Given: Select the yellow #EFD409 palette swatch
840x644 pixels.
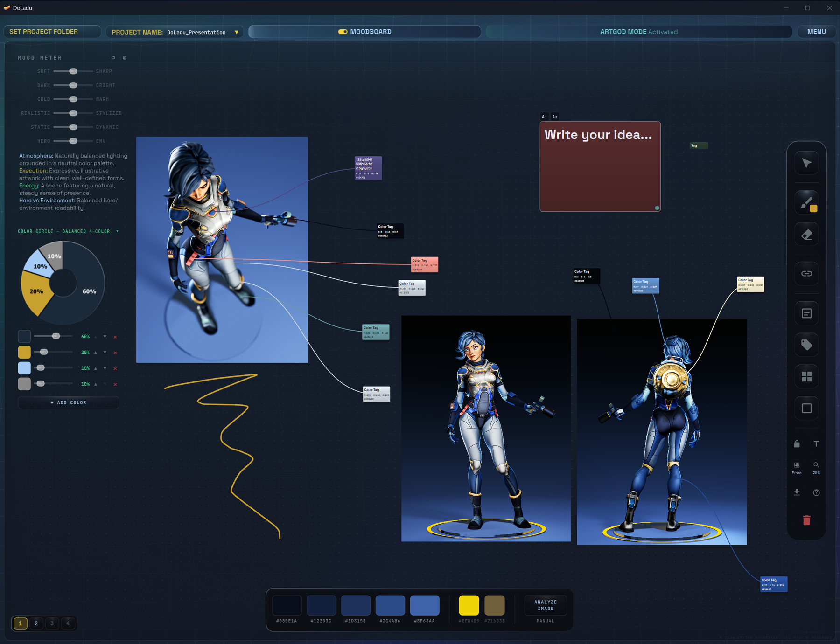Looking at the screenshot, I should coord(469,605).
